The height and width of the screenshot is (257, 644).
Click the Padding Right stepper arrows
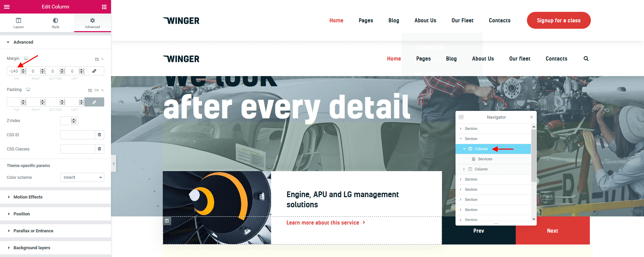pos(43,102)
